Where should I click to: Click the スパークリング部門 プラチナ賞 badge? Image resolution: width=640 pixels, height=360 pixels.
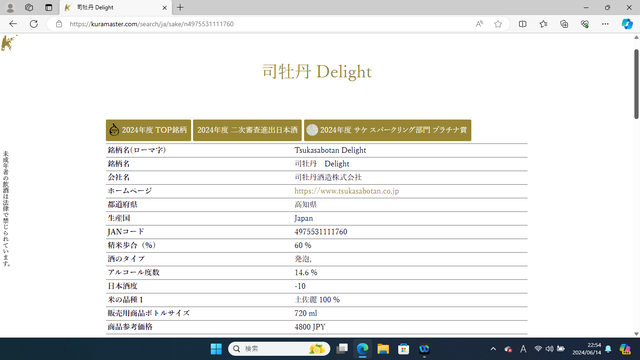pyautogui.click(x=387, y=130)
